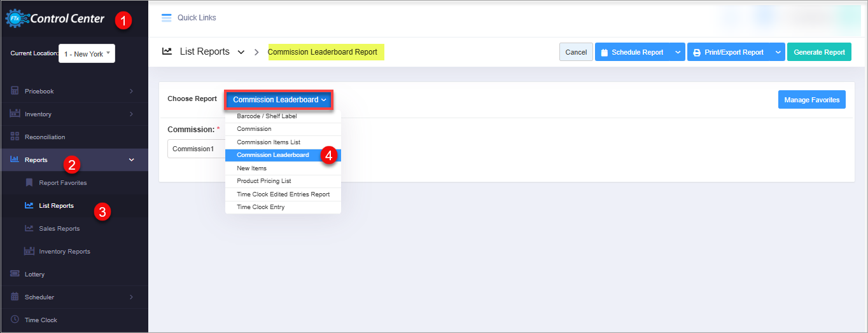The height and width of the screenshot is (333, 868).
Task: Open the Current Location dropdown
Action: click(x=87, y=53)
